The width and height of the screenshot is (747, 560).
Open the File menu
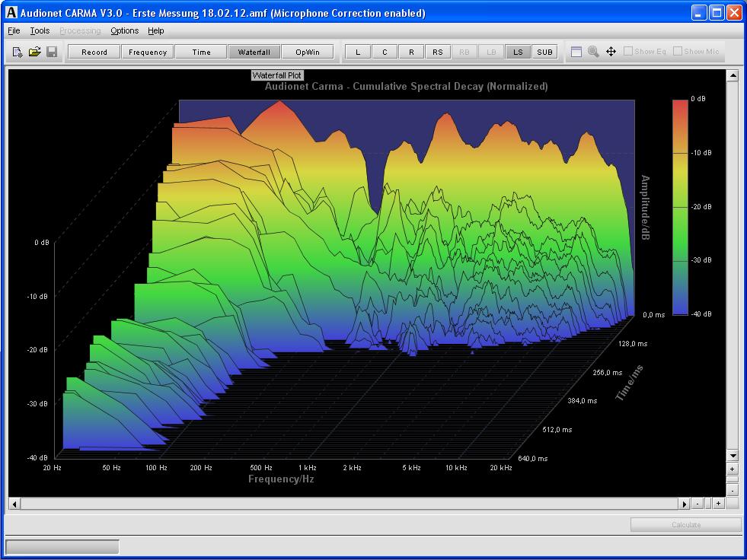(14, 30)
